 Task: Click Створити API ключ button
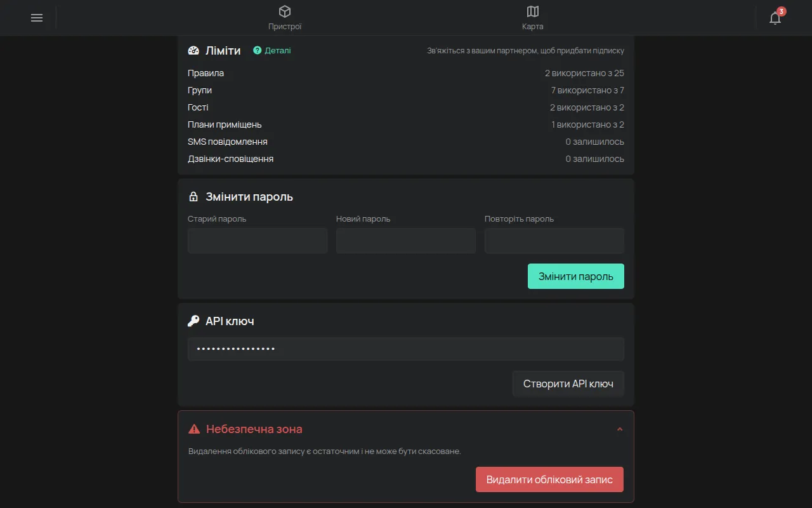(568, 384)
